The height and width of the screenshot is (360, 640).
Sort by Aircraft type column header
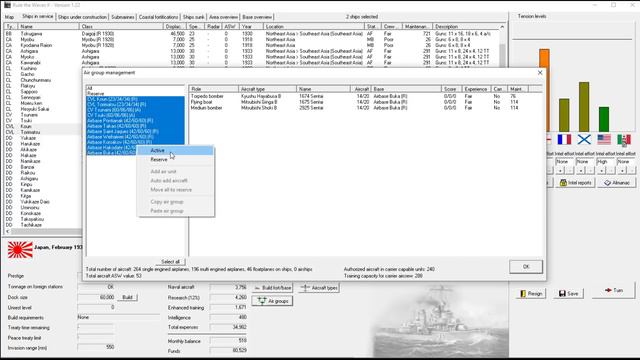tap(268, 89)
